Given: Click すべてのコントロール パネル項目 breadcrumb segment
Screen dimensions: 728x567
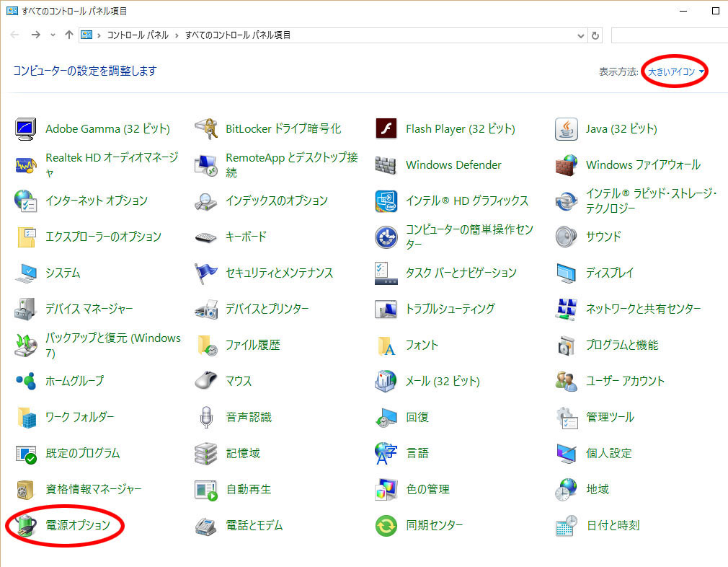Looking at the screenshot, I should [238, 35].
